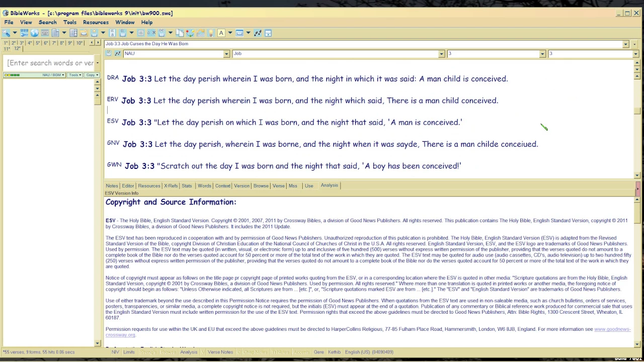
Task: Show previous search tabs with left arrow
Action: (x=92, y=43)
